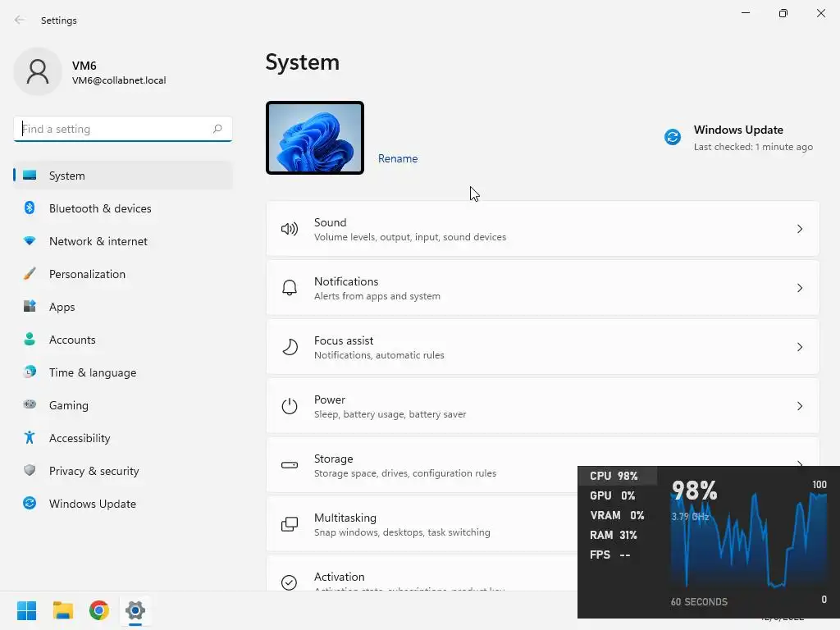The image size is (840, 630).
Task: Click the Apps icon in sidebar
Action: [30, 307]
